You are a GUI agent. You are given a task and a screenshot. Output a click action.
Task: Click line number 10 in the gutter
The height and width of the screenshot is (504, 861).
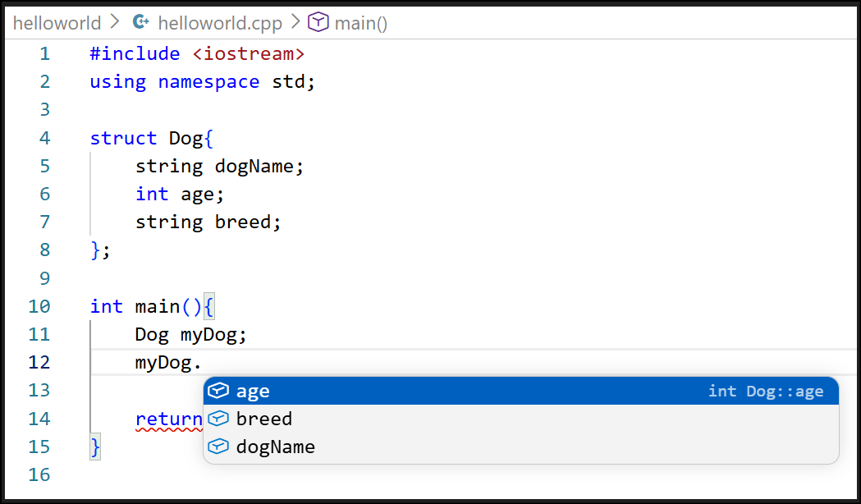click(x=39, y=306)
